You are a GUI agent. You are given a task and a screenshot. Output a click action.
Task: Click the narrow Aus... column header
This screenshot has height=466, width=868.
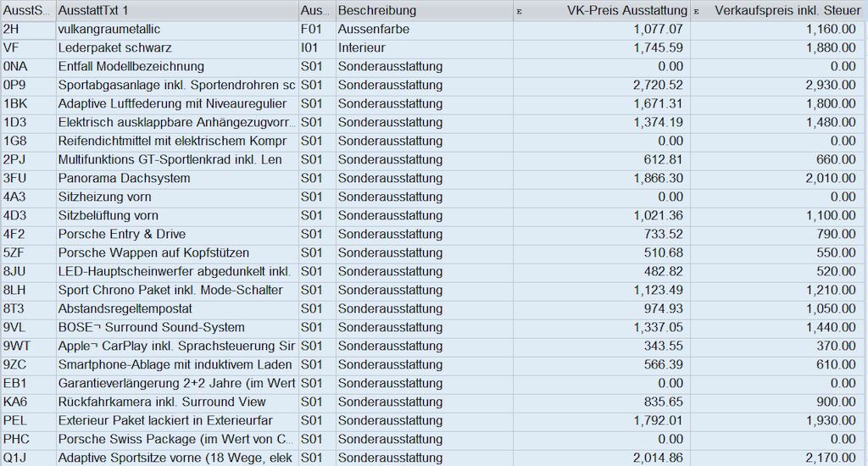pyautogui.click(x=317, y=10)
